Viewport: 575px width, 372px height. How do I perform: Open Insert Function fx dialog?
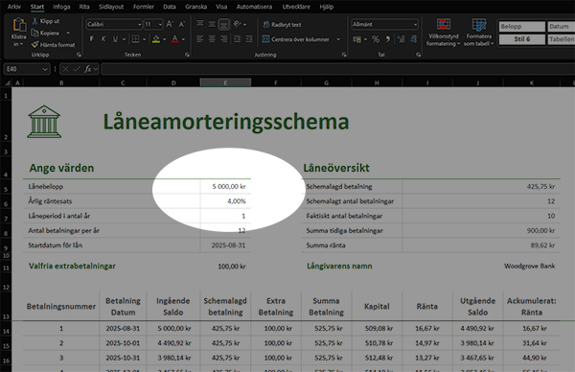coord(88,69)
